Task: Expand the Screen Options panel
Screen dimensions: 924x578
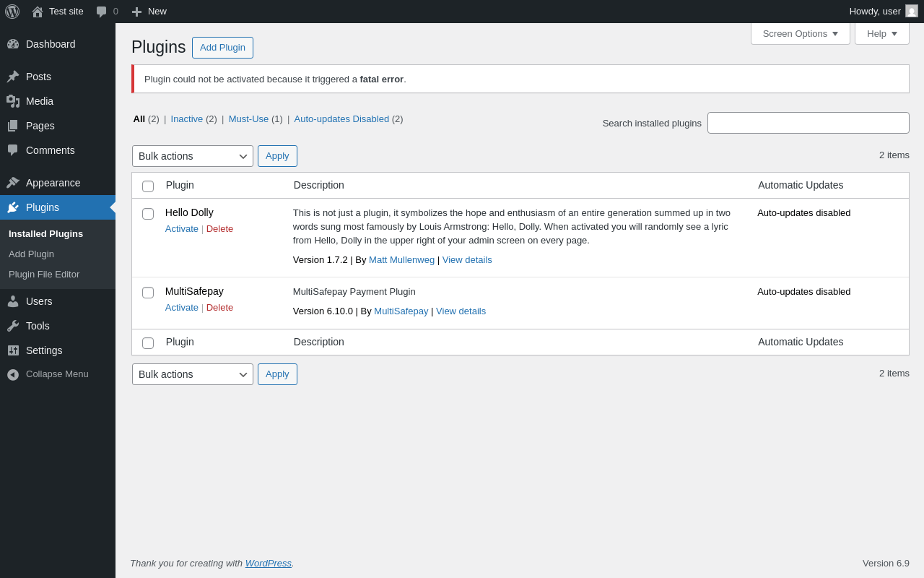Action: tap(800, 33)
